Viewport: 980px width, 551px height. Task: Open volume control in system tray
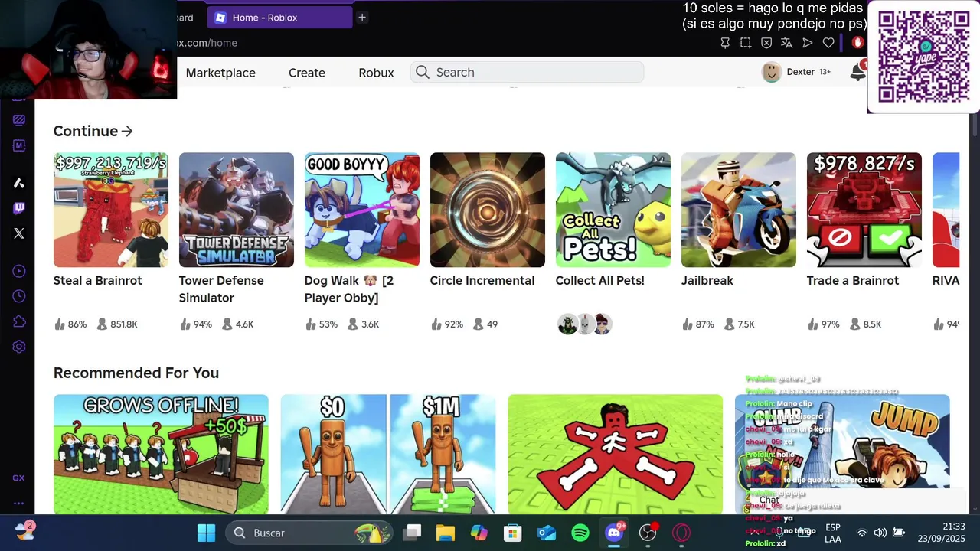click(x=880, y=533)
